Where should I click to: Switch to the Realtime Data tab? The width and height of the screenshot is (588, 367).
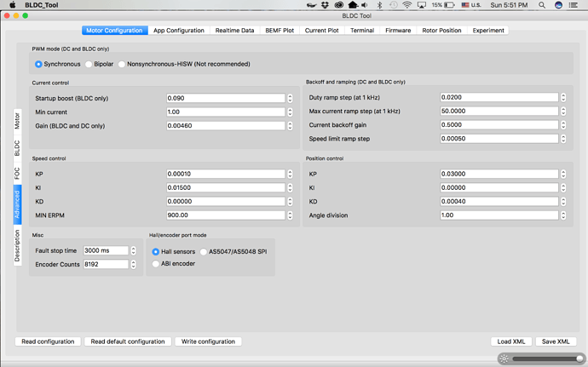pos(234,31)
